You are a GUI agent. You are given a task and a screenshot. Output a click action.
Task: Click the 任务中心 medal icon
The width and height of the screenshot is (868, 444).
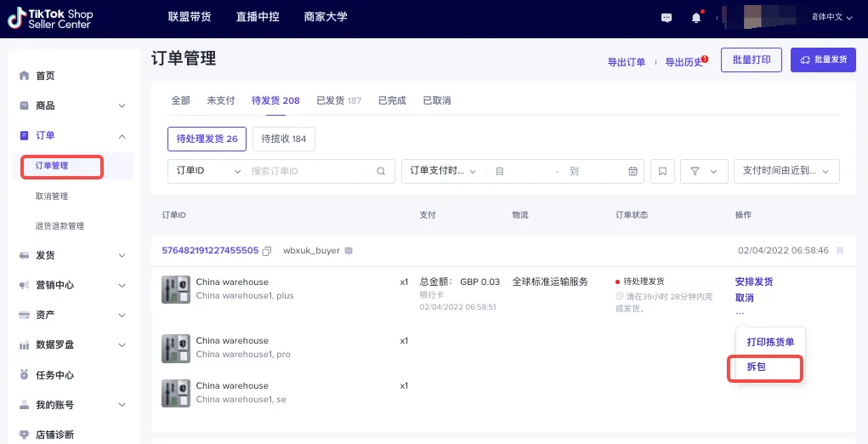click(24, 375)
